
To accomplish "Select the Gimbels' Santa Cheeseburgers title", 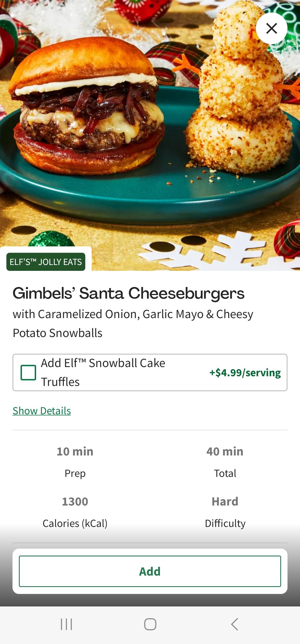I will pos(129,293).
